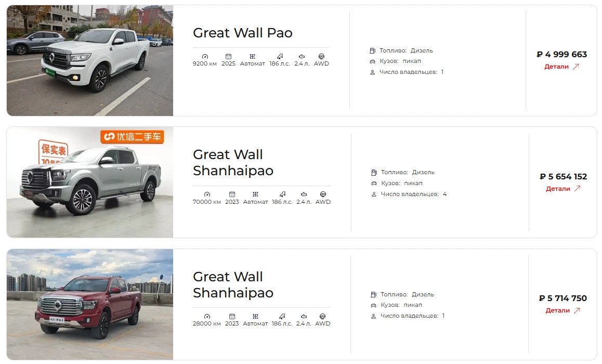The height and width of the screenshot is (364, 602).
Task: Open the Great Wall Shanhaipao title with 70000 km
Action: click(x=233, y=163)
